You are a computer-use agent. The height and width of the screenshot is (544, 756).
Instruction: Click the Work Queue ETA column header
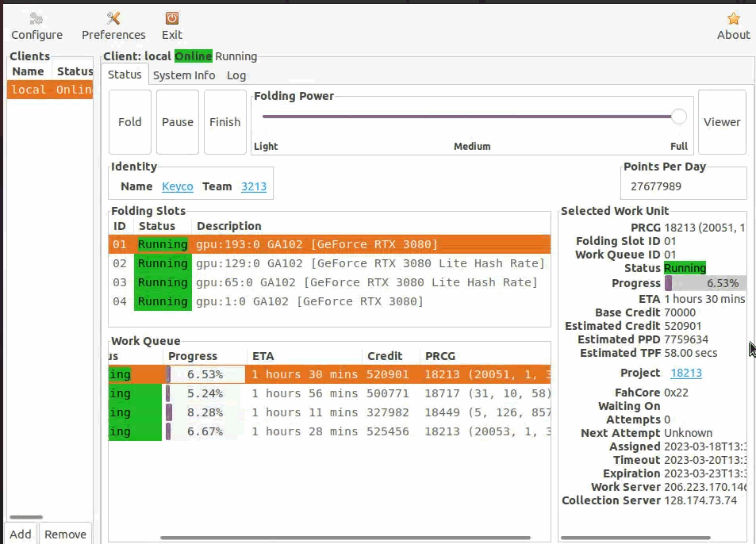[x=305, y=356]
